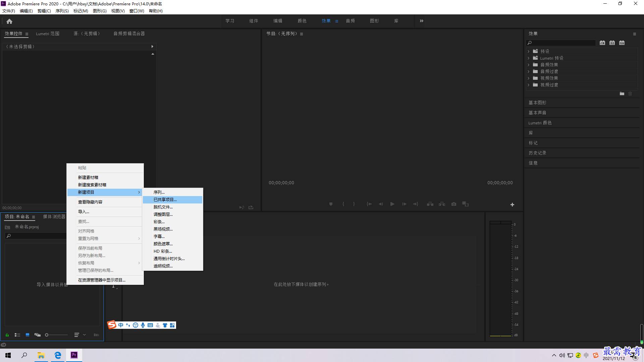Image resolution: width=644 pixels, height=362 pixels.
Task: Open the Program monitor panel menu
Action: 302,34
